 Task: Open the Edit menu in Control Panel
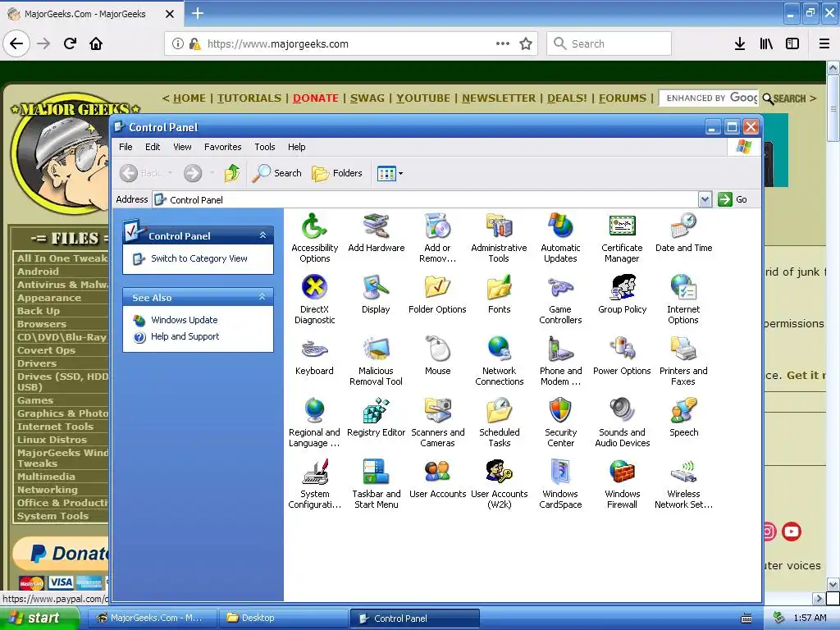(153, 147)
